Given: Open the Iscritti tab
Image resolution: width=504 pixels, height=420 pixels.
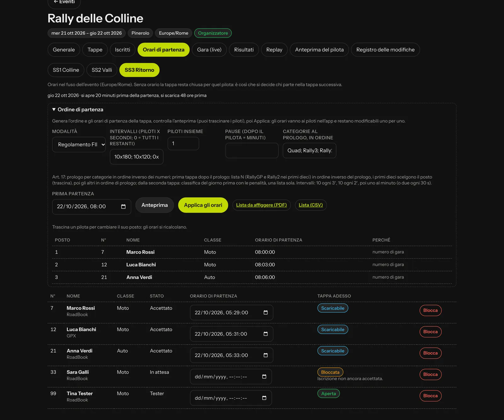Looking at the screenshot, I should [x=123, y=50].
